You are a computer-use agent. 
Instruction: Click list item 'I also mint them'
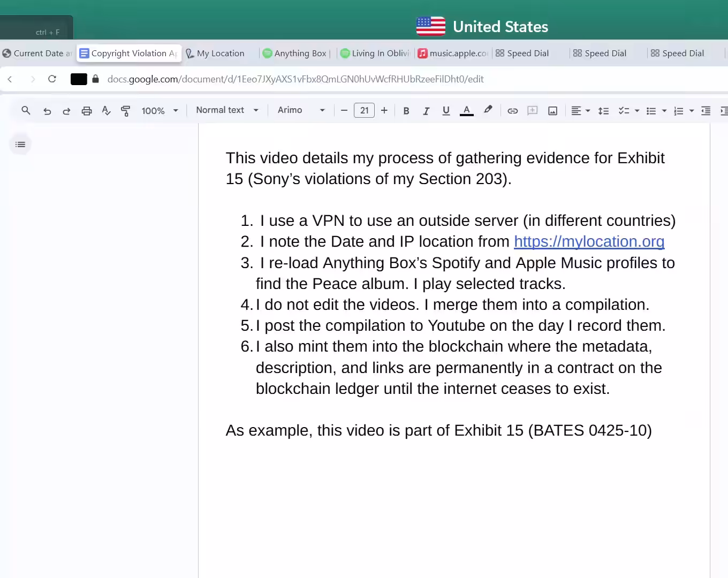click(459, 368)
